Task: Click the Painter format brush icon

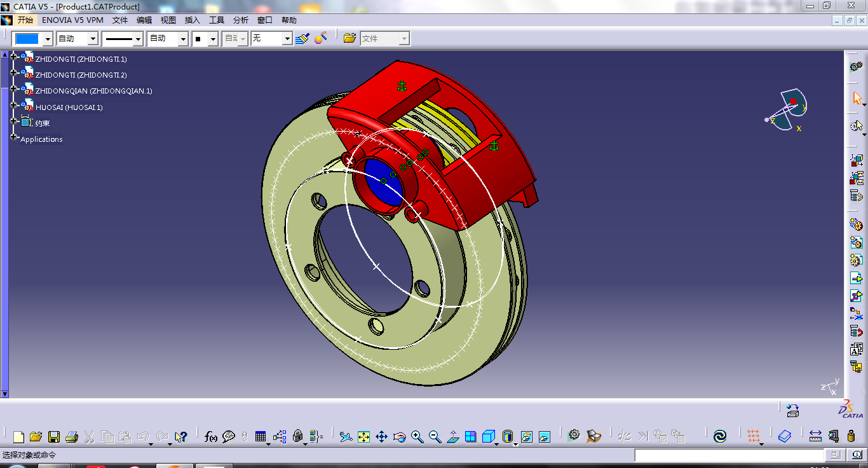Action: [x=302, y=38]
